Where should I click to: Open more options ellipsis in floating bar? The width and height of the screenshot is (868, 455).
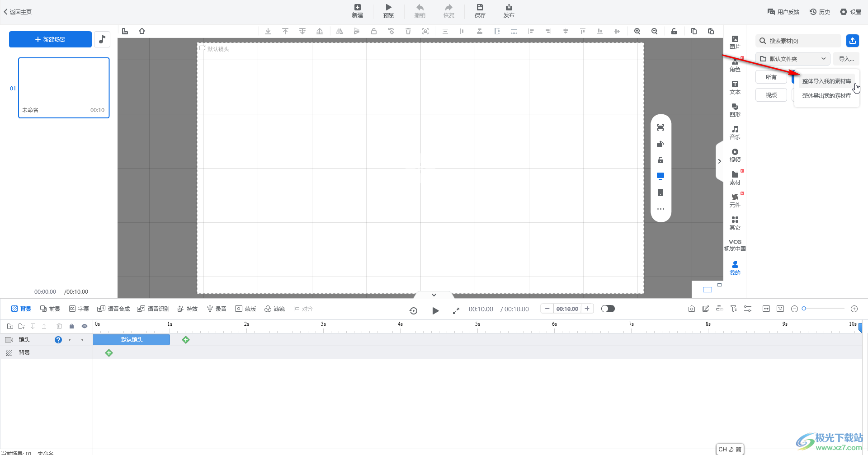(x=660, y=209)
